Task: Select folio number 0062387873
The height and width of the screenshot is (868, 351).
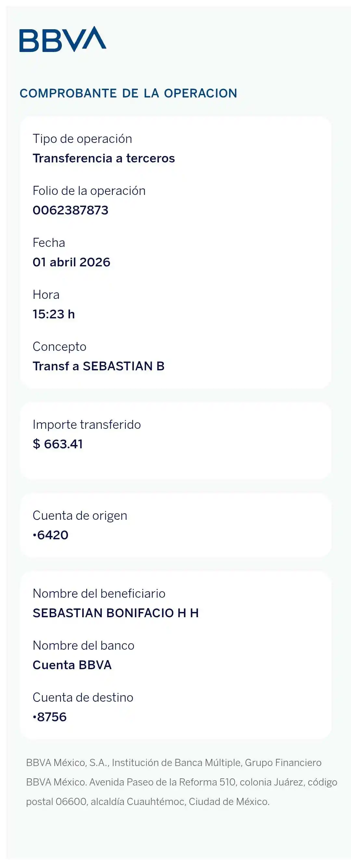Action: 71,210
